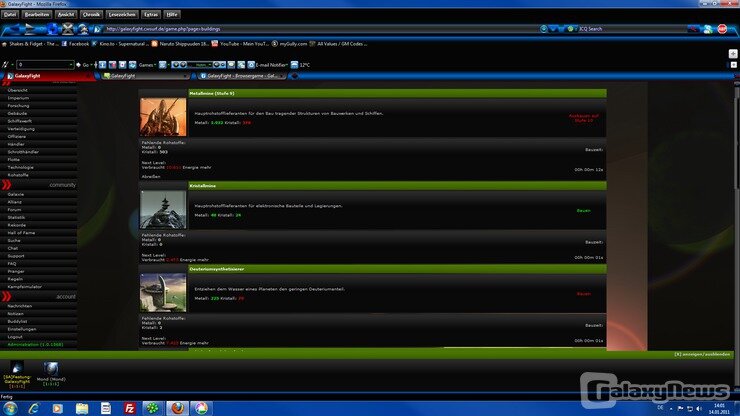Open the toolbar search box dropdown
This screenshot has width=740, height=416.
[71, 65]
